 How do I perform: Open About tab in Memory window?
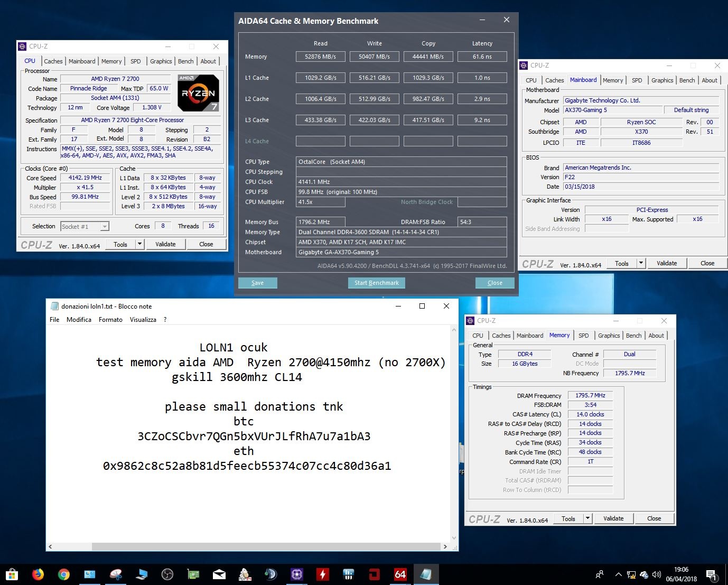coord(656,336)
